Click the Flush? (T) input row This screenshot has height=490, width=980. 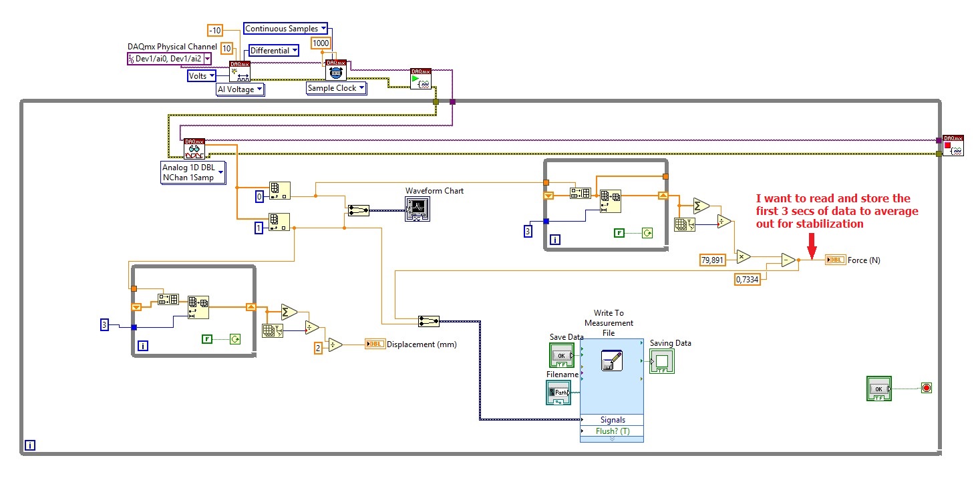pos(612,431)
